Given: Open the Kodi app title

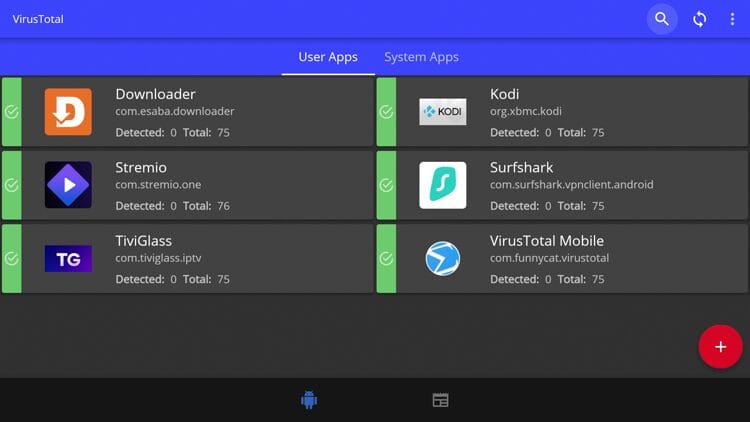Looking at the screenshot, I should [x=504, y=94].
